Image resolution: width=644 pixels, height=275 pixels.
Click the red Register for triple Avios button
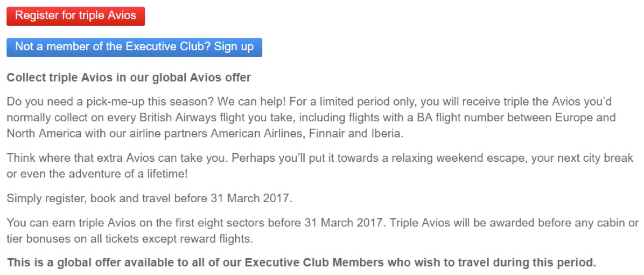(x=75, y=16)
